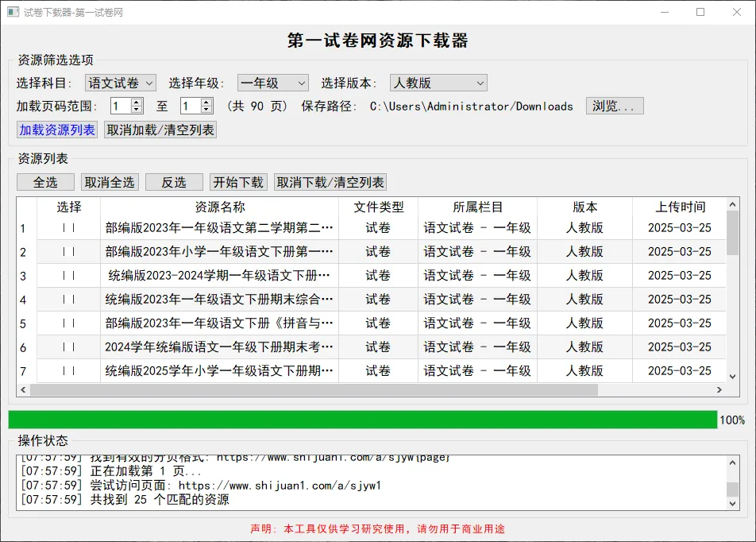756x542 pixels.
Task: Click 取消加载/清空列表 button
Action: 160,130
